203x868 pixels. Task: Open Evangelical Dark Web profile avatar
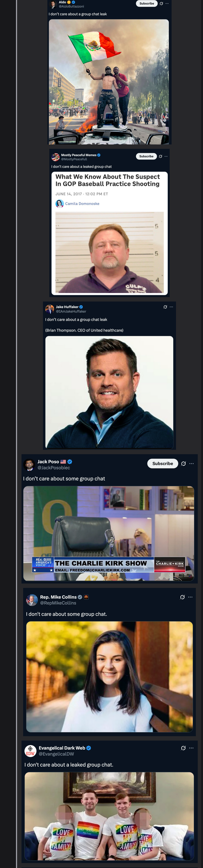(30, 751)
